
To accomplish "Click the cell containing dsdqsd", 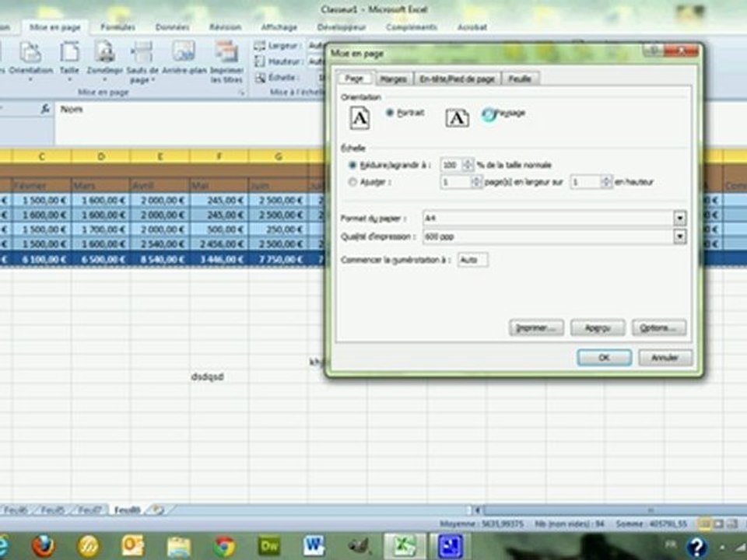I will point(219,376).
